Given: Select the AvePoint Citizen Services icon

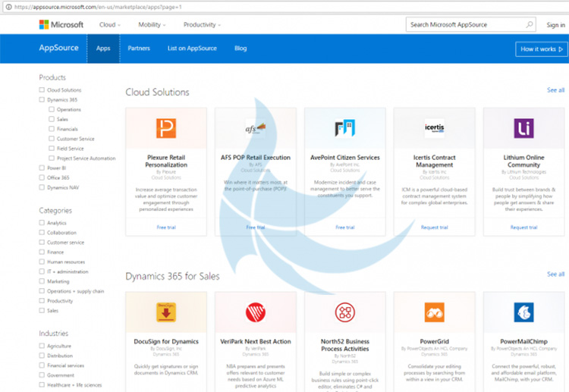Looking at the screenshot, I should tap(344, 128).
